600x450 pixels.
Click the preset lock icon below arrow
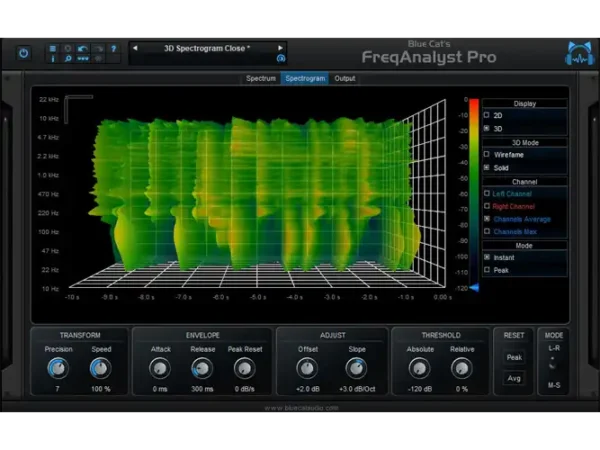click(x=281, y=58)
